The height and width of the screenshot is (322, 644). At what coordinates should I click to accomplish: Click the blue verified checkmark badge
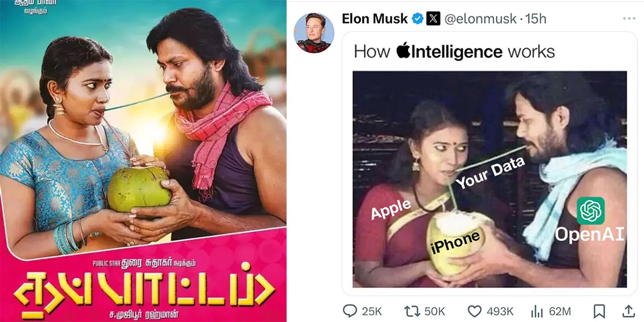click(x=417, y=19)
